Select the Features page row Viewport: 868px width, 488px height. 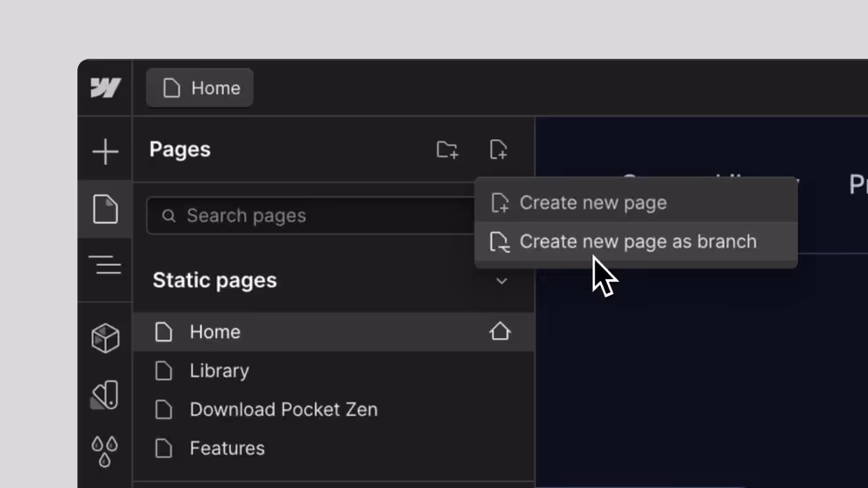334,449
